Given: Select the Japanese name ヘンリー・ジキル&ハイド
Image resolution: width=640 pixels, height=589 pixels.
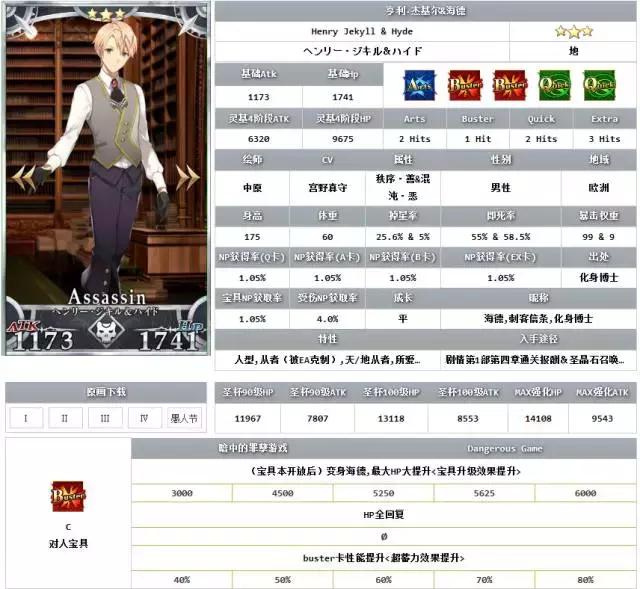Looking at the screenshot, I should point(362,51).
